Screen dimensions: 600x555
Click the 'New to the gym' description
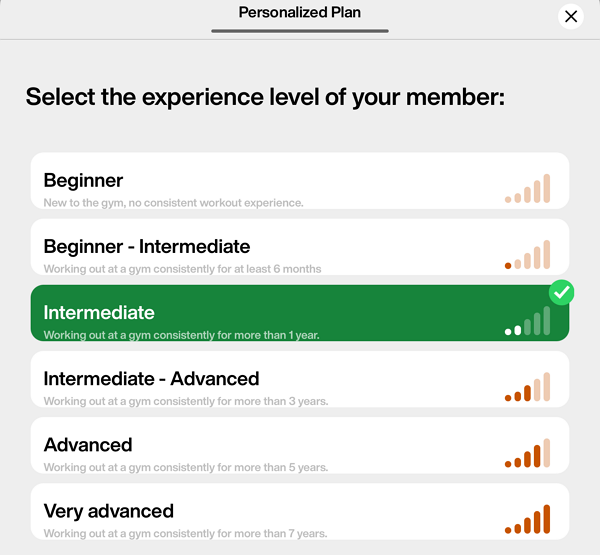pyautogui.click(x=173, y=203)
